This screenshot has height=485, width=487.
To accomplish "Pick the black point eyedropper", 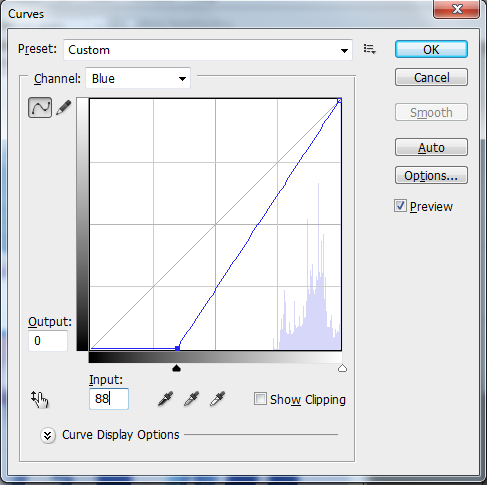I will pos(166,399).
